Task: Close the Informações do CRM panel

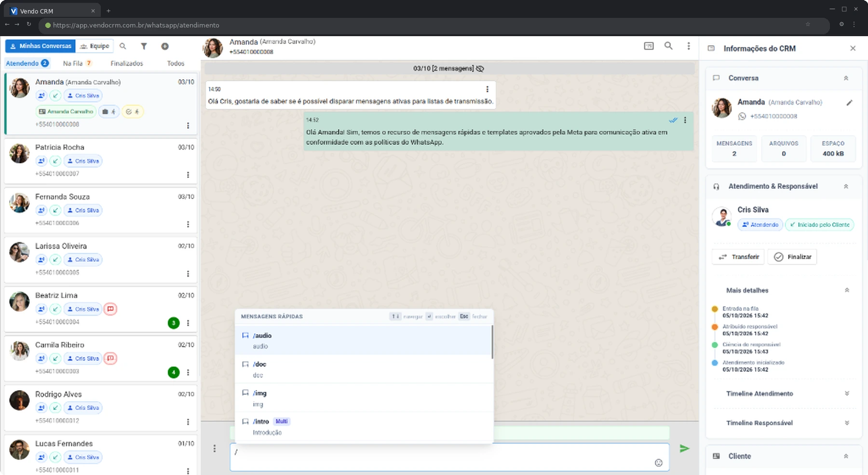Action: coord(853,48)
